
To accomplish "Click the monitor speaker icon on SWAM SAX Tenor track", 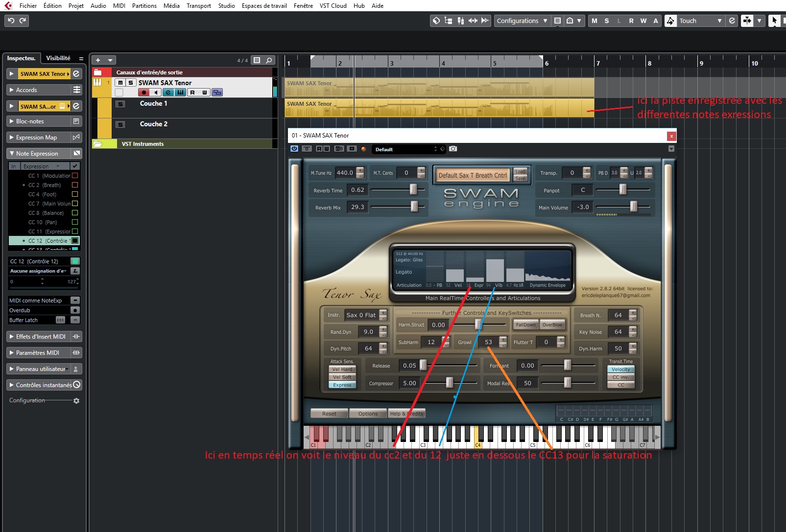I will [156, 92].
